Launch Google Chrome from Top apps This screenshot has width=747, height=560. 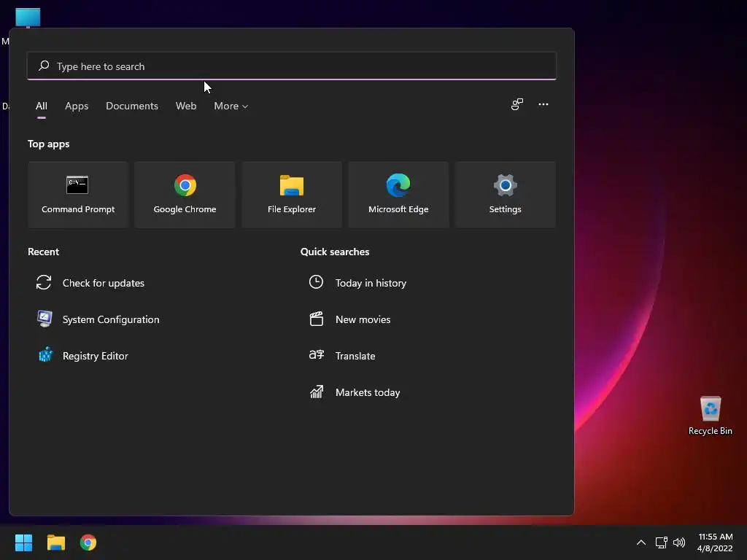tap(185, 194)
